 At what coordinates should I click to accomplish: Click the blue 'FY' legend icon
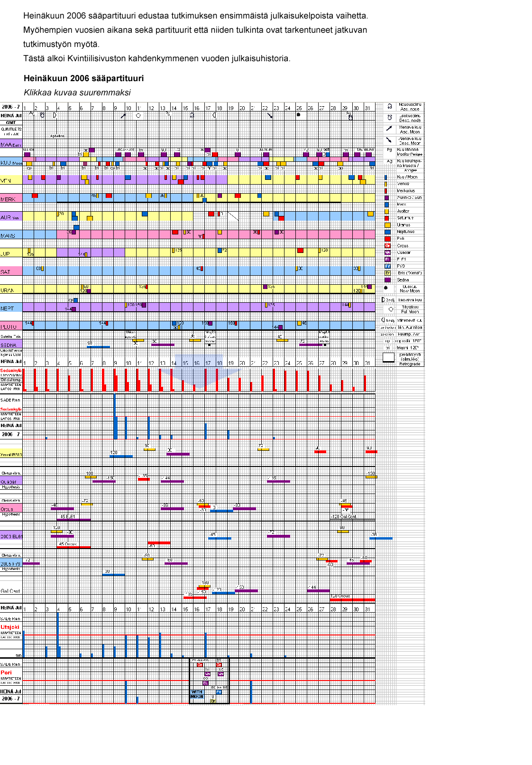(x=387, y=266)
